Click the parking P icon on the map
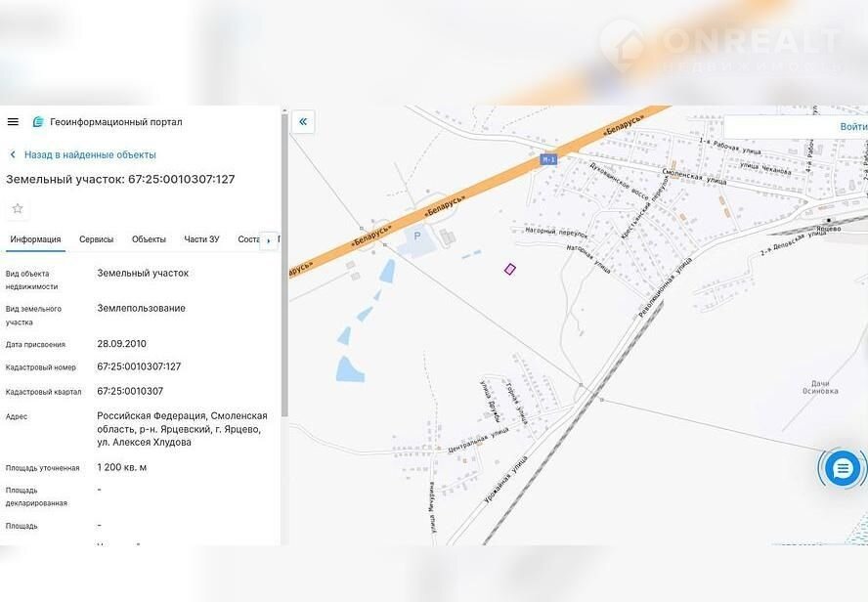This screenshot has width=868, height=602. pos(418,236)
